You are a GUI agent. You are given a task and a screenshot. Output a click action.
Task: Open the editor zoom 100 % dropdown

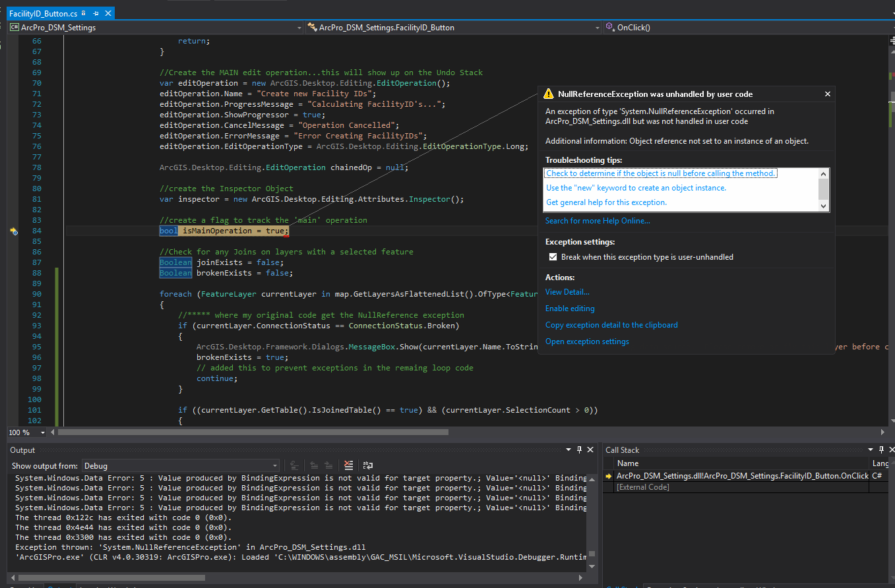click(x=43, y=432)
